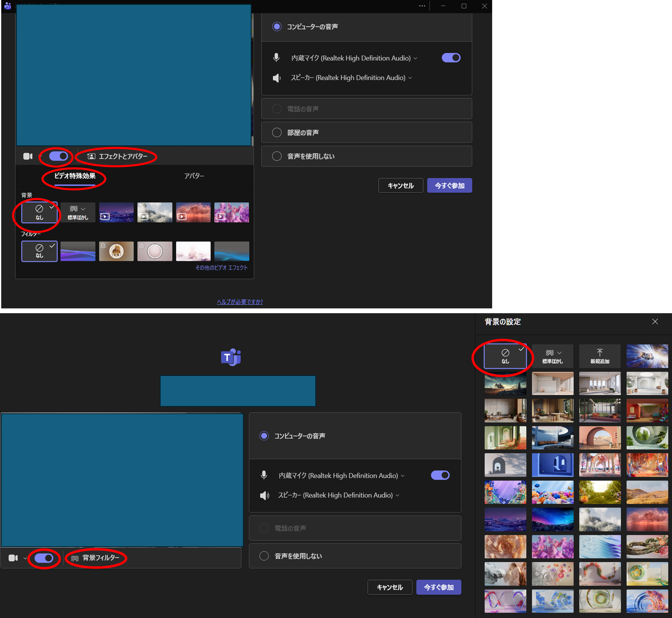Pick the purple mountain video background
Image resolution: width=672 pixels, height=618 pixels.
116,212
